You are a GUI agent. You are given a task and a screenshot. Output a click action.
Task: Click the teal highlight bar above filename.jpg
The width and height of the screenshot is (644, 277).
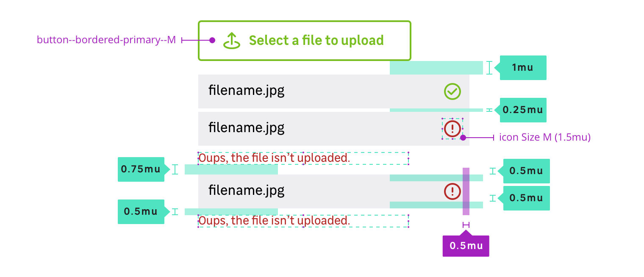(x=436, y=67)
